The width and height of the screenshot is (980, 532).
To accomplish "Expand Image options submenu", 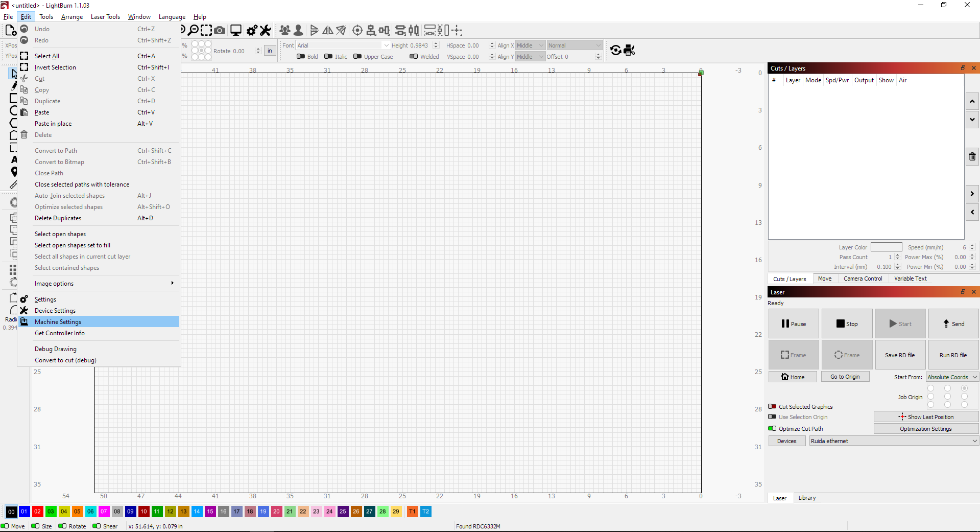I will [98, 284].
